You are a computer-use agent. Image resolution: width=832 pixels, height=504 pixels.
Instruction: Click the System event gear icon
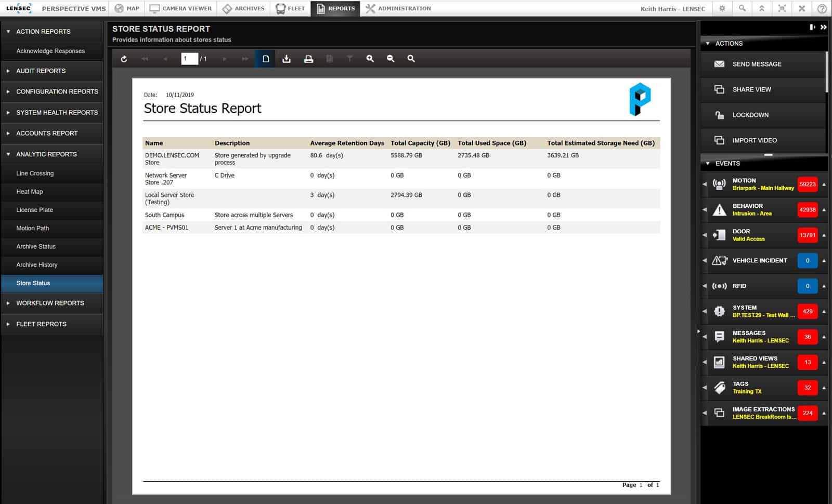[719, 311]
